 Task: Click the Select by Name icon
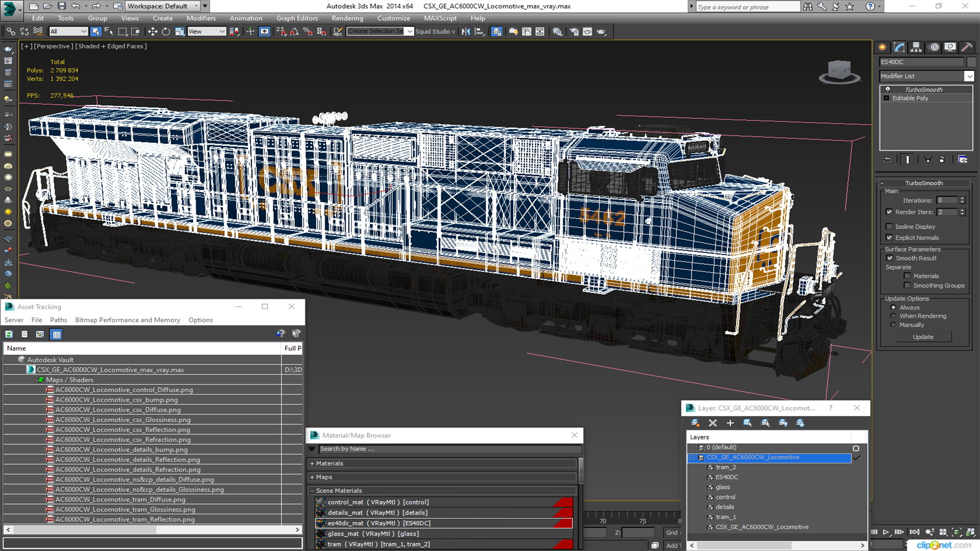coord(109,32)
